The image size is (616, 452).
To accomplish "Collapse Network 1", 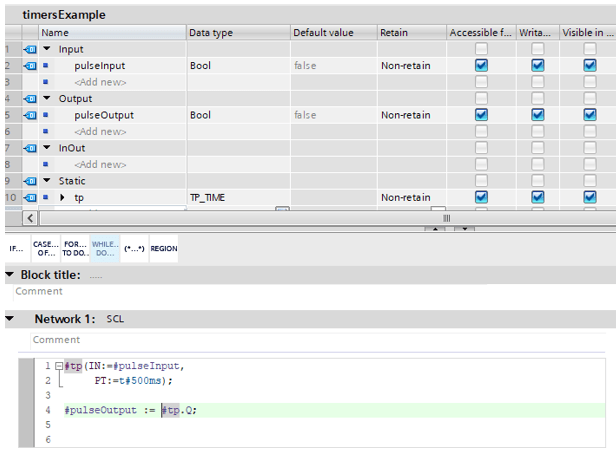I will click(10, 318).
